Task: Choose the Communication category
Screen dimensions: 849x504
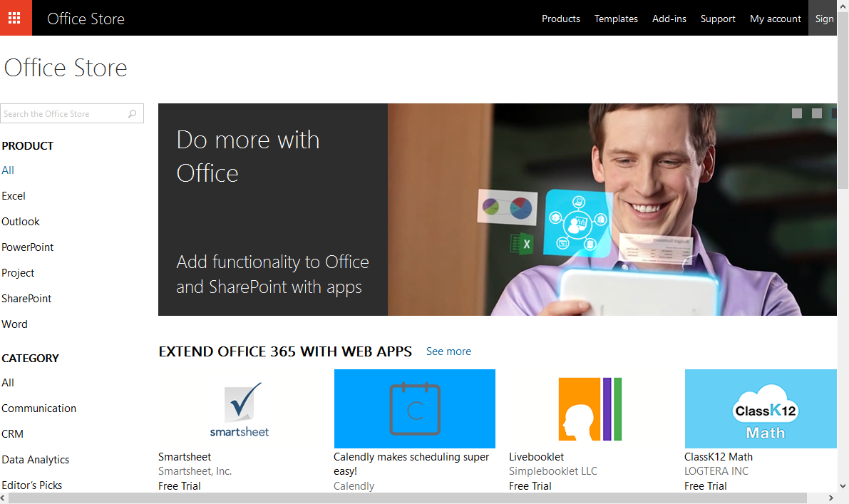Action: [39, 408]
